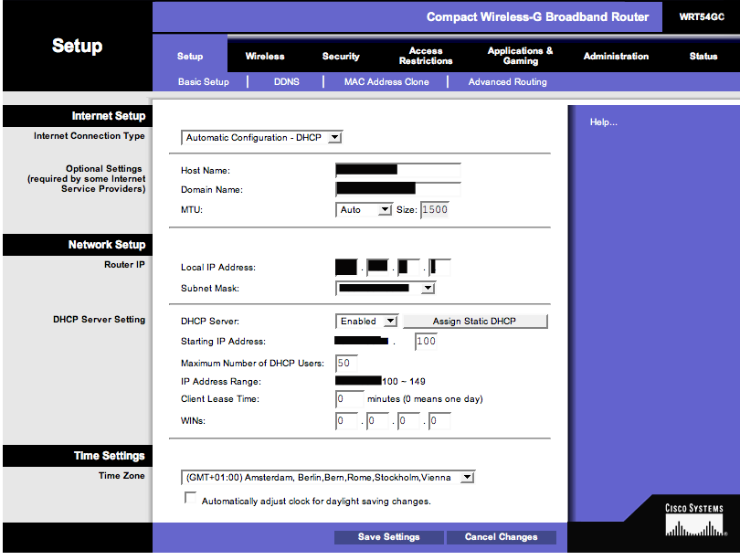Click the Save Settings button
This screenshot has width=740, height=560.
point(389,537)
